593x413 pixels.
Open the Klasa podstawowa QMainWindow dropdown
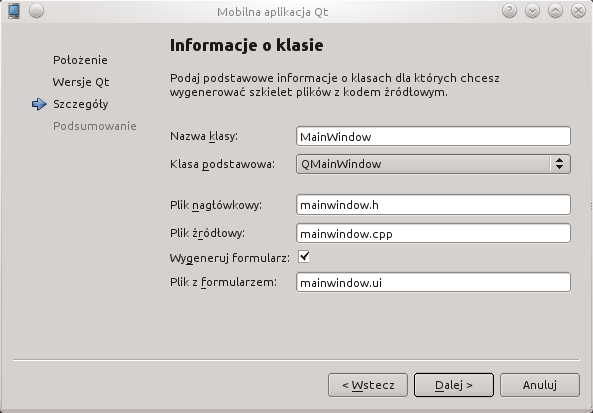pyautogui.click(x=433, y=164)
